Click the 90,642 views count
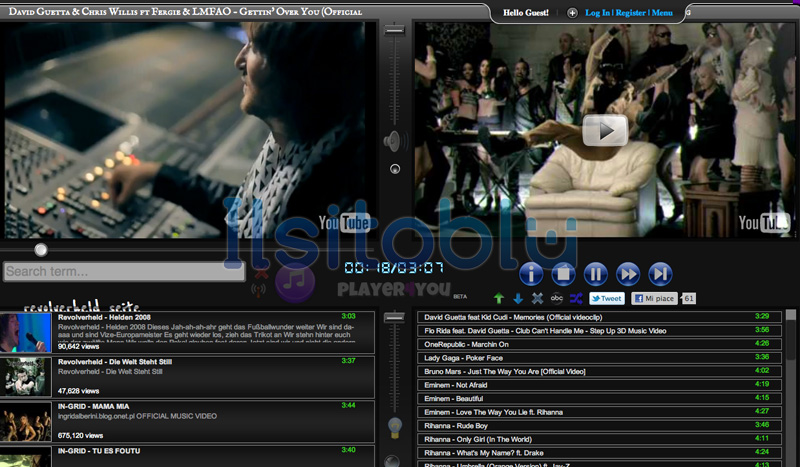The image size is (800, 467). tap(78, 346)
